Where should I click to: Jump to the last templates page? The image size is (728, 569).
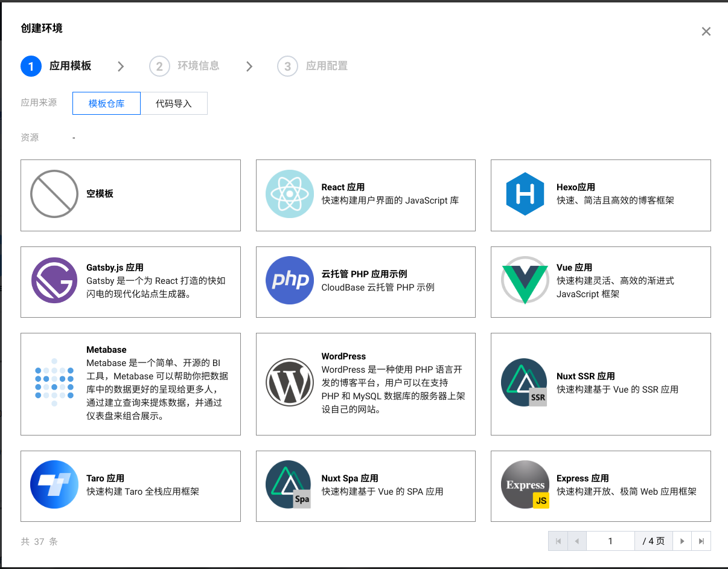[x=701, y=541]
